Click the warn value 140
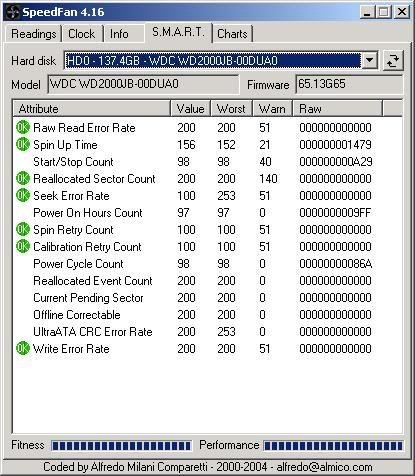415x476 pixels. [268, 179]
